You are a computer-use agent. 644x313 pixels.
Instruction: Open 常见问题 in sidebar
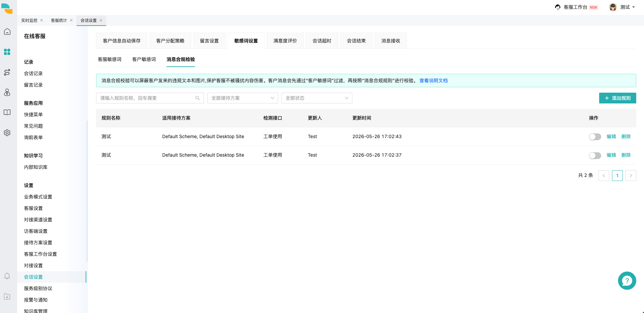[33, 126]
